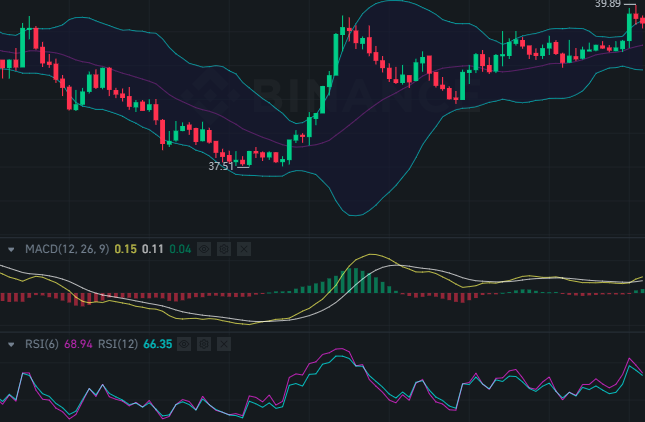Click the 37.51 low price marker
The height and width of the screenshot is (422, 645).
221,166
